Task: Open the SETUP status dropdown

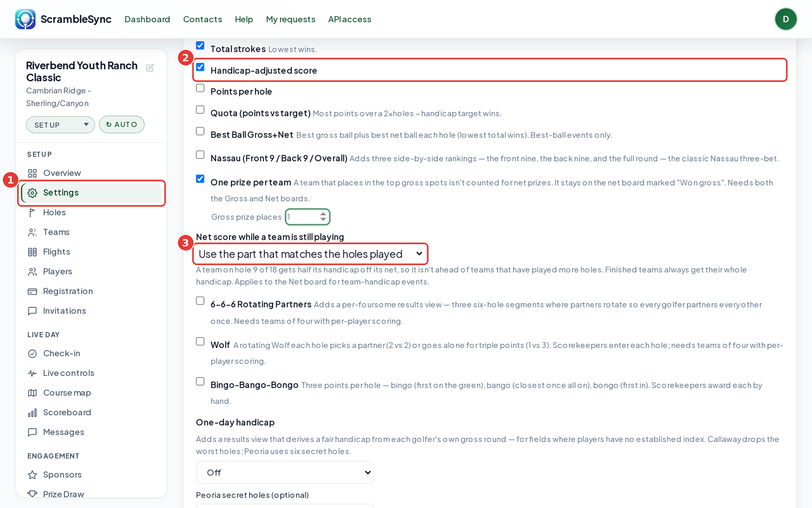Action: (x=60, y=125)
